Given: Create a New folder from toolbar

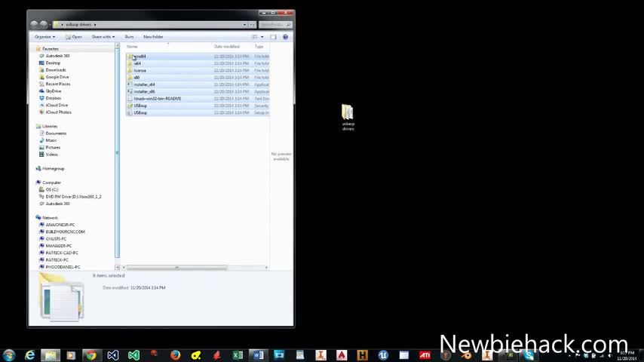Looking at the screenshot, I should (153, 37).
